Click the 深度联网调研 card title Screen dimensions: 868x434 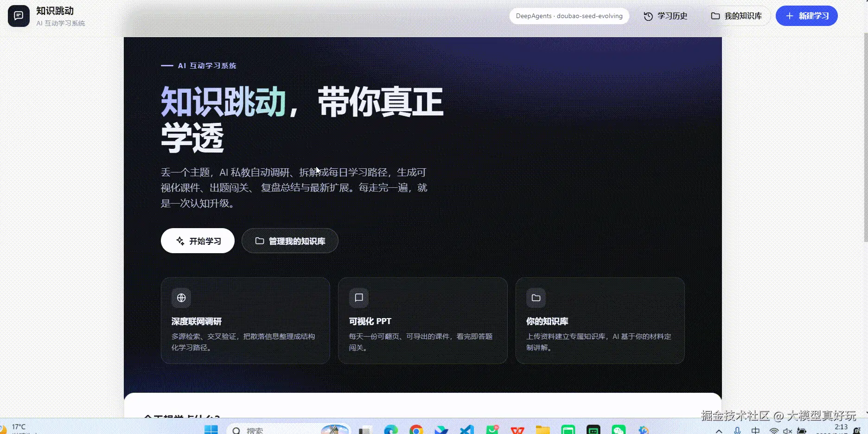pyautogui.click(x=197, y=321)
